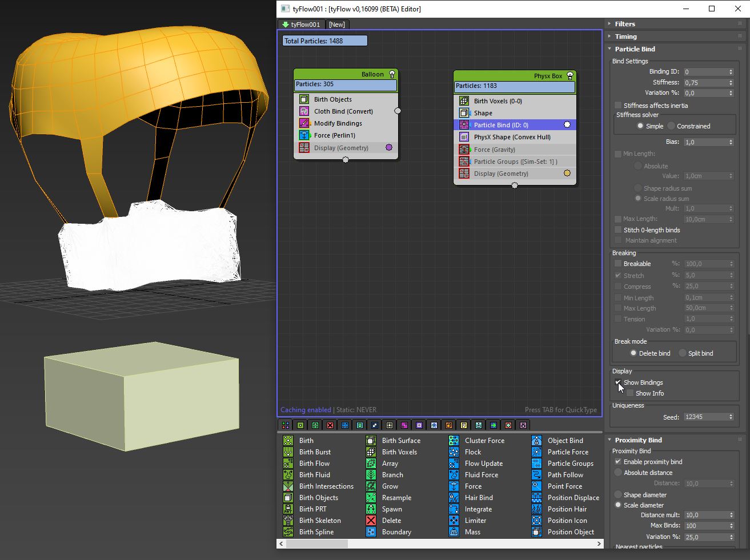750x560 pixels.
Task: Click the Cloth Bind operator icon in Balloon
Action: pos(304,111)
